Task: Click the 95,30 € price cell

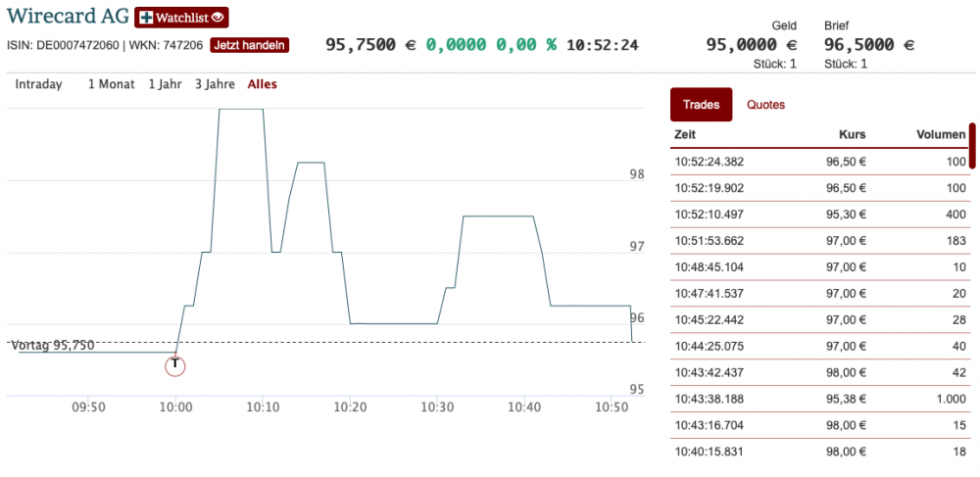Action: (x=847, y=215)
